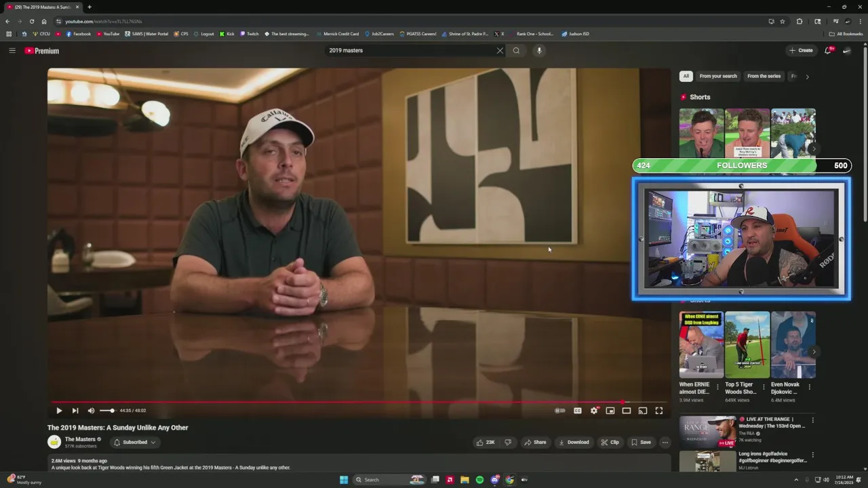The width and height of the screenshot is (868, 488).
Task: Open player settings gear
Action: [x=594, y=410]
